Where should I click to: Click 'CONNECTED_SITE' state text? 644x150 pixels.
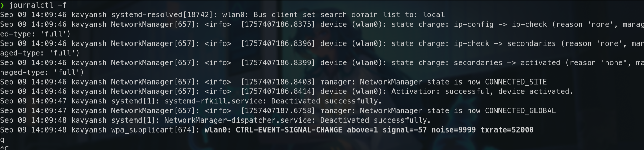click(x=516, y=82)
